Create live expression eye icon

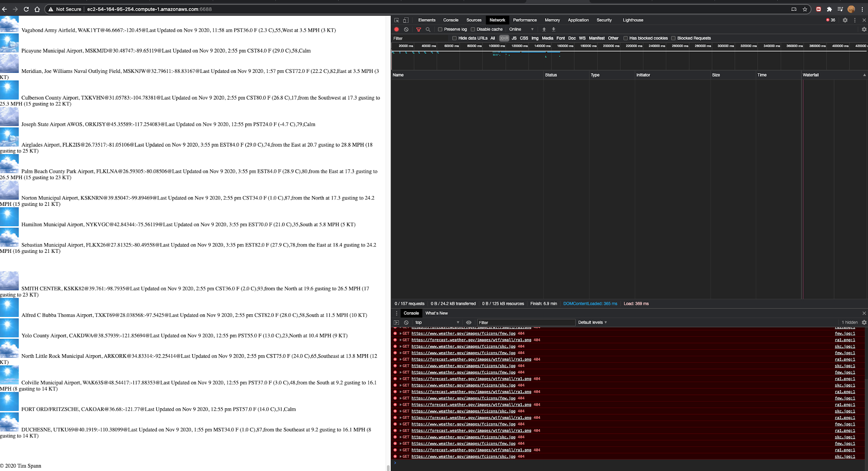[x=469, y=322]
